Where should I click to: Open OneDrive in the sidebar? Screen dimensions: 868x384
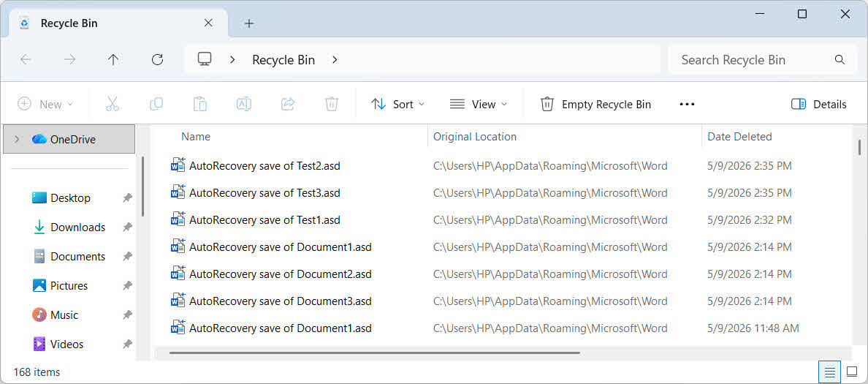(69, 139)
